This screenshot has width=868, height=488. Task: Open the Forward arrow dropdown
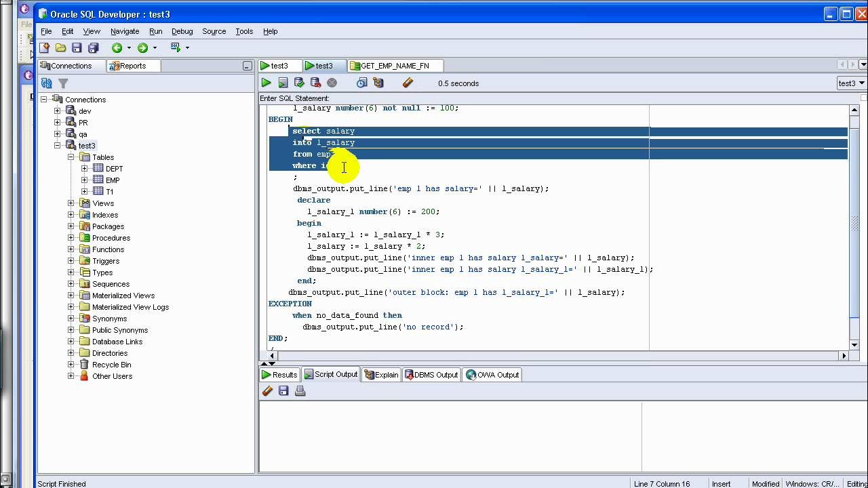point(155,47)
